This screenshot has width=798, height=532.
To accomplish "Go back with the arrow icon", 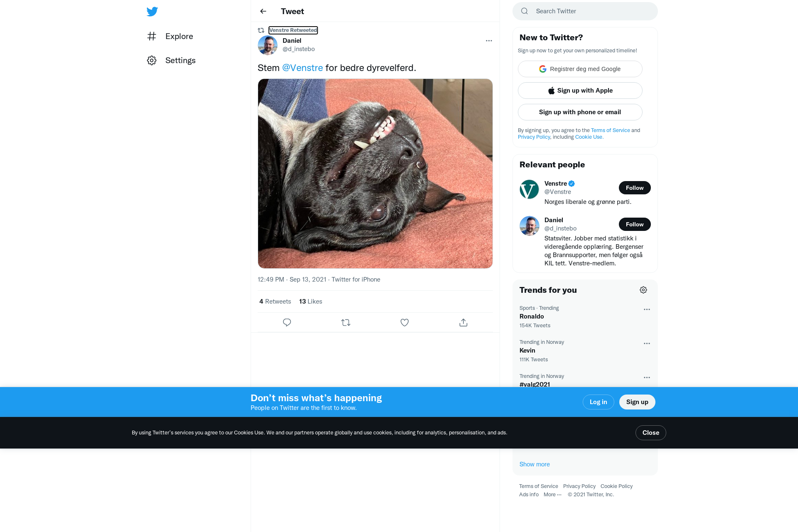I will (x=263, y=11).
